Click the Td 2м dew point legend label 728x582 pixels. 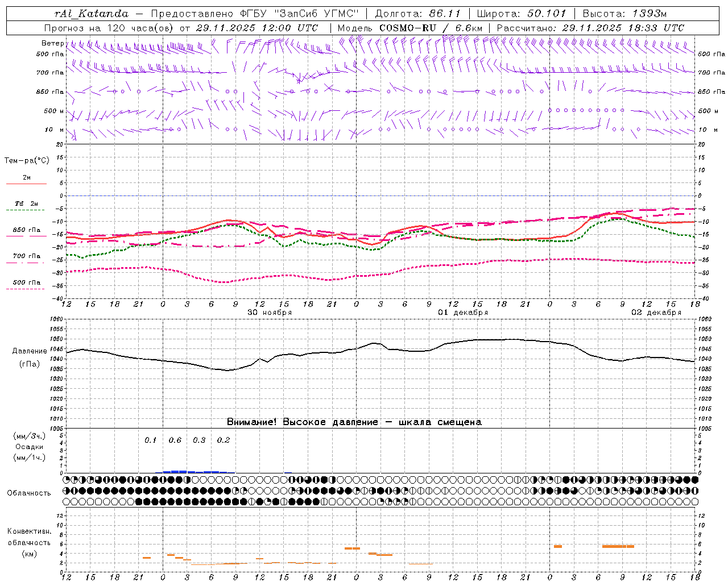point(26,203)
